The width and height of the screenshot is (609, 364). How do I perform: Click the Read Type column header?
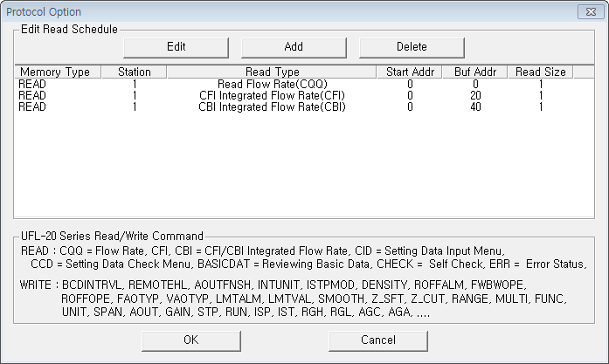click(x=272, y=72)
